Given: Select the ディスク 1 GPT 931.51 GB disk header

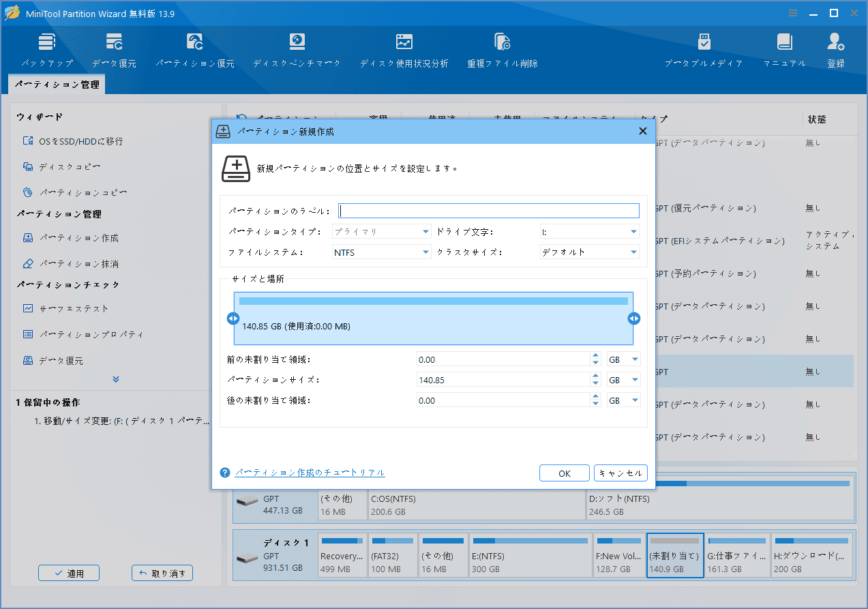Looking at the screenshot, I should click(x=275, y=556).
